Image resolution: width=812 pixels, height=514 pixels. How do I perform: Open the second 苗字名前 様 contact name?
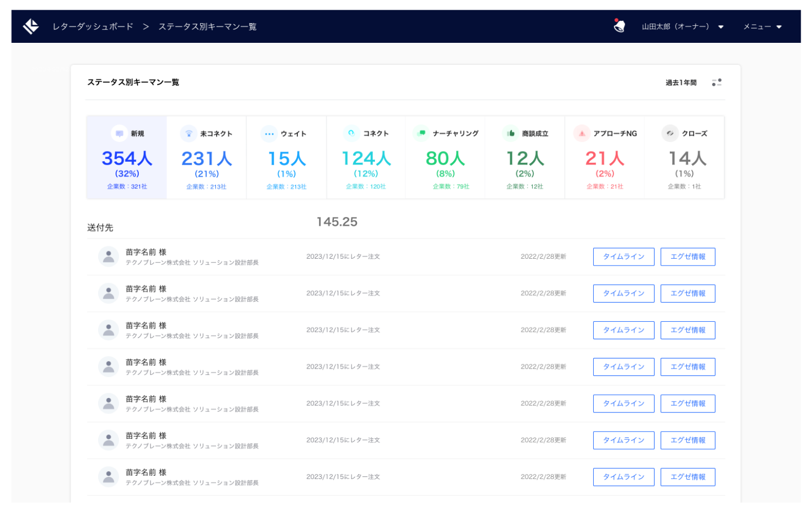point(146,289)
